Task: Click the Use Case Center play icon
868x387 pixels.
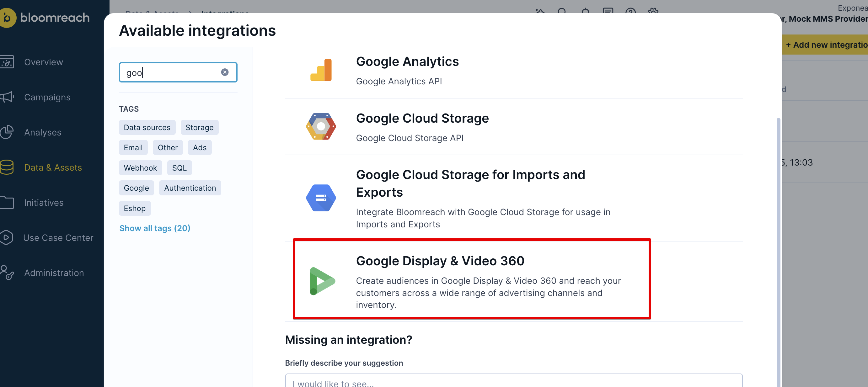Action: tap(6, 237)
